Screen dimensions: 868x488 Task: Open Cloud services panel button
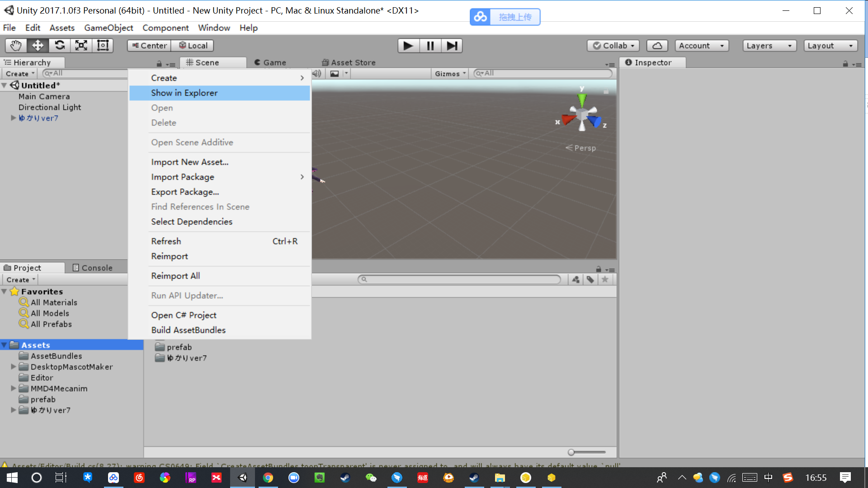(x=657, y=46)
